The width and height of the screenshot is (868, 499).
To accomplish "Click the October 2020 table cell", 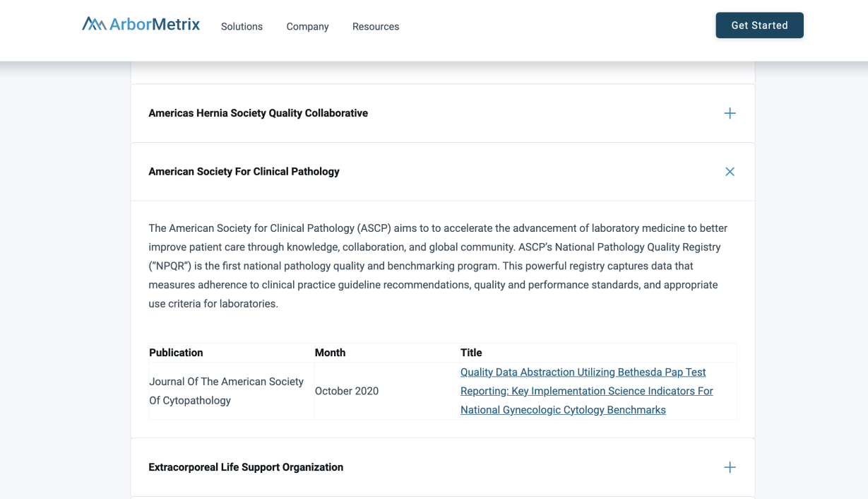I will 347,391.
